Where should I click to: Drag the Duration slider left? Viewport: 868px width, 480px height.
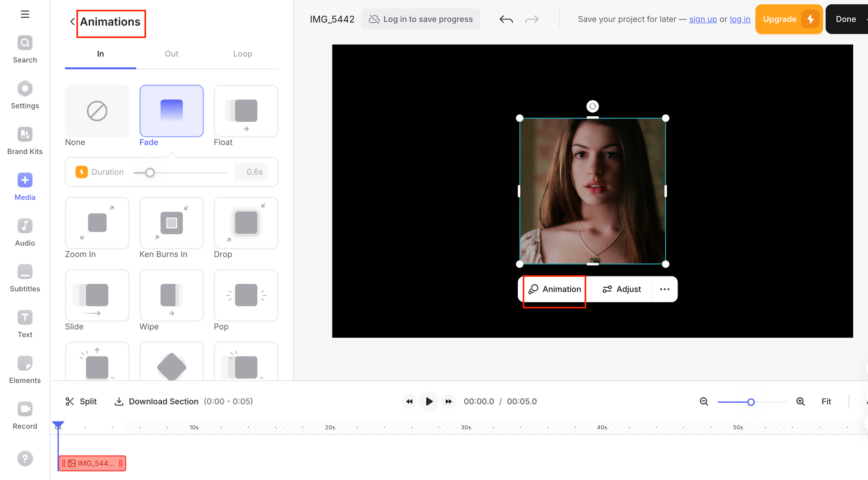point(149,172)
